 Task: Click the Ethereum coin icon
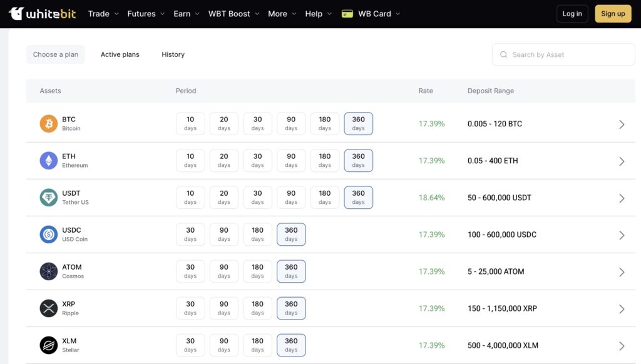(x=49, y=161)
